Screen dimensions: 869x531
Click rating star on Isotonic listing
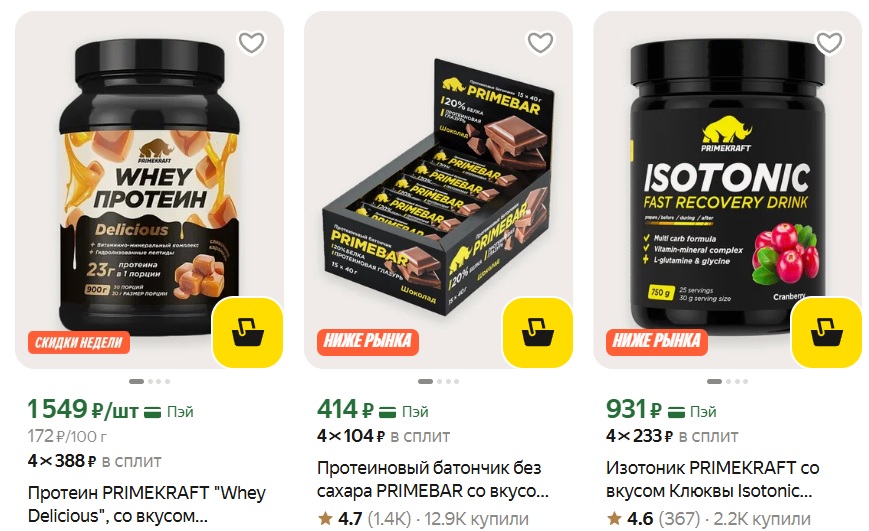click(614, 519)
